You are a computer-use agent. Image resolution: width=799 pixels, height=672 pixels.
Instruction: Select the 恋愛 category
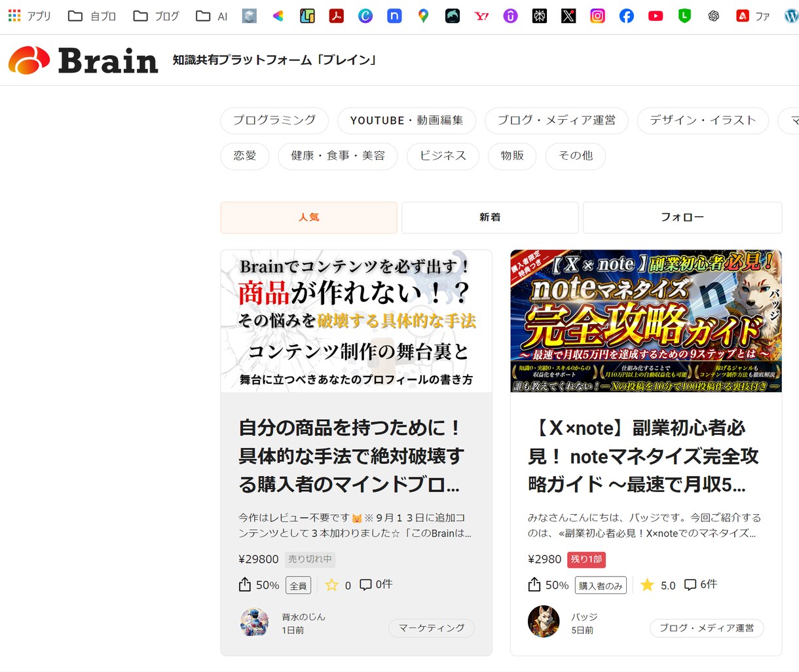click(245, 156)
